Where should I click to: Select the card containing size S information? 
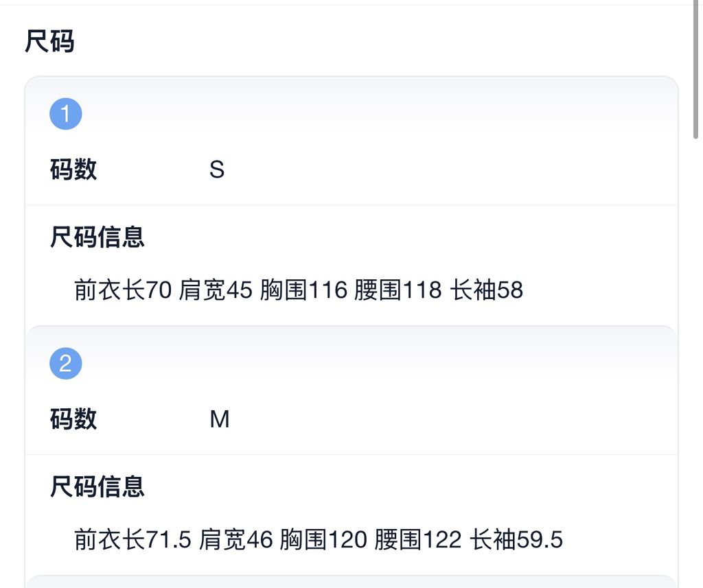pyautogui.click(x=350, y=199)
